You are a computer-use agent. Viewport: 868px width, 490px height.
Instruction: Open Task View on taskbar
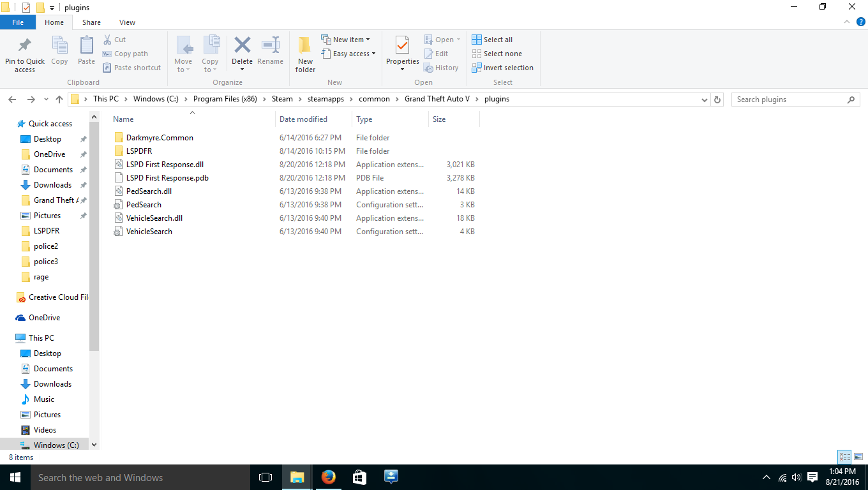coord(266,477)
